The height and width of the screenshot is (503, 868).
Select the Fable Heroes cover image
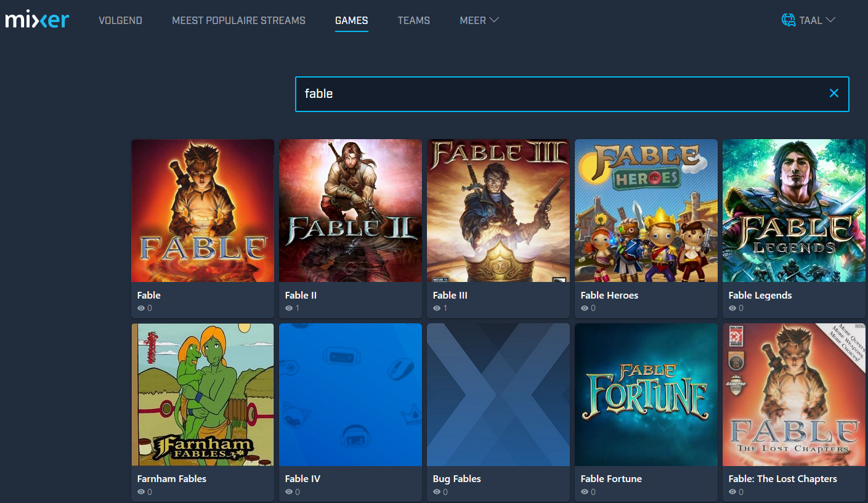click(x=646, y=211)
